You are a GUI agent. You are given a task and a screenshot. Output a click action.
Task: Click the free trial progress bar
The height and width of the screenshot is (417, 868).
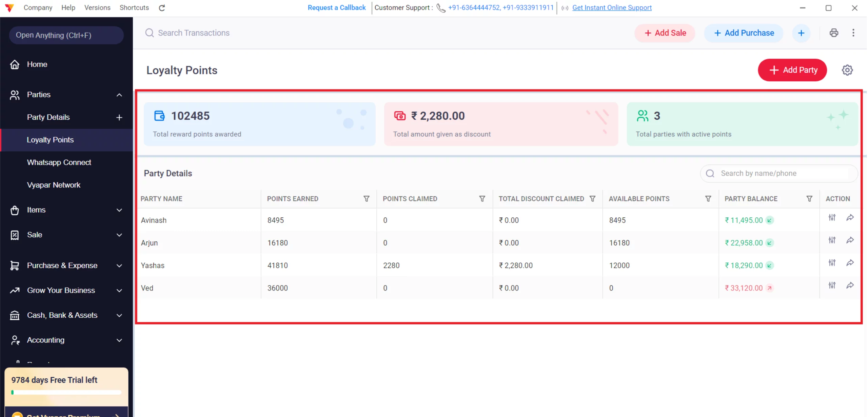(x=66, y=392)
